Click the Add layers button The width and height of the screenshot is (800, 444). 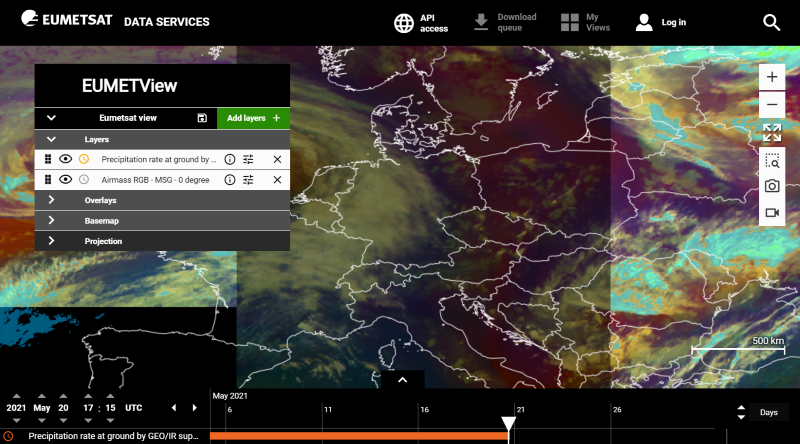click(254, 118)
